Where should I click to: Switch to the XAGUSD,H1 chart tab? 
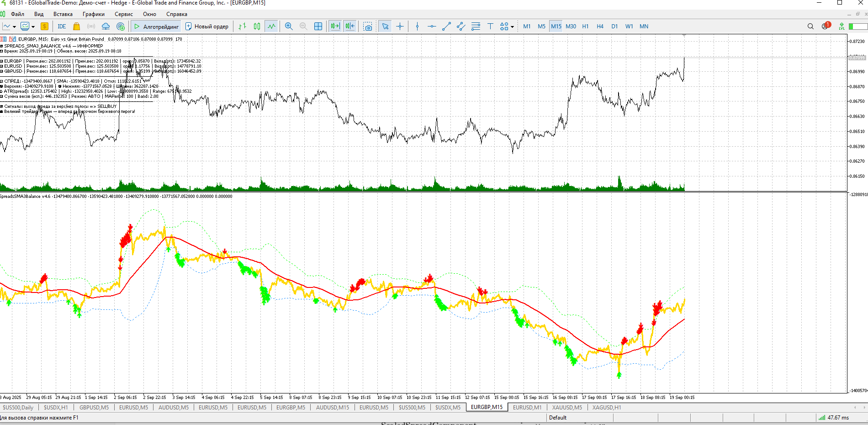click(607, 408)
